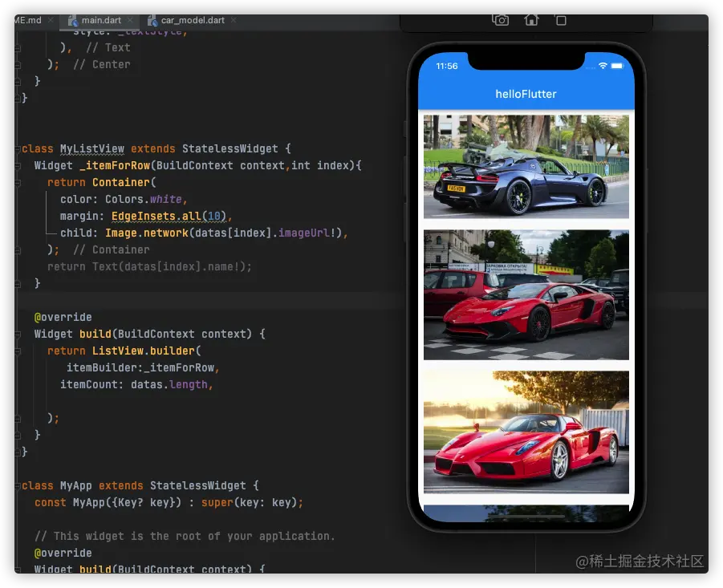This screenshot has width=723, height=588.
Task: Click the Dart file icon on car_model.dart tab
Action: (x=152, y=21)
